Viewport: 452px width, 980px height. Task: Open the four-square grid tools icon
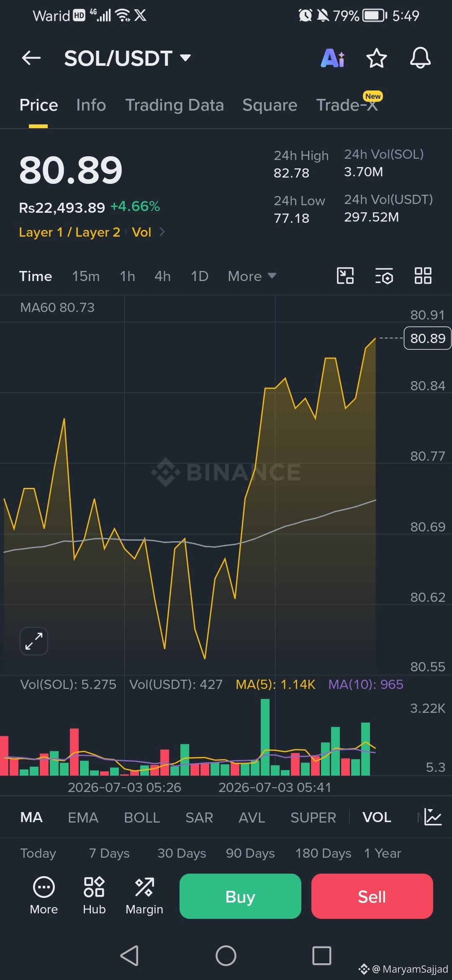point(423,276)
